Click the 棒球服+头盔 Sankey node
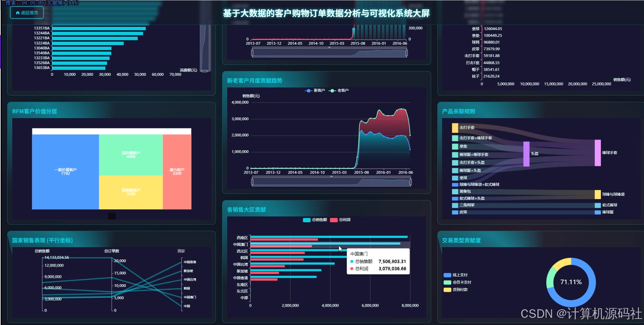The image size is (644, 325). pyautogui.click(x=455, y=171)
